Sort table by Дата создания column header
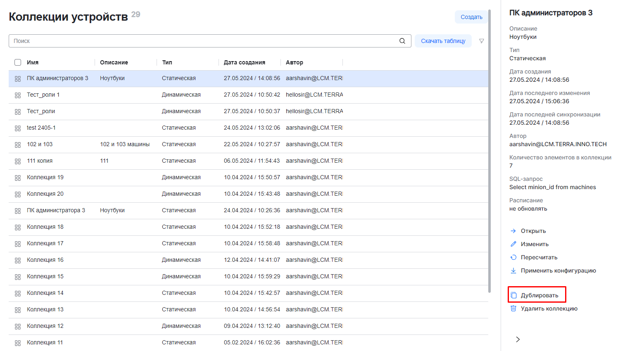 pyautogui.click(x=244, y=62)
